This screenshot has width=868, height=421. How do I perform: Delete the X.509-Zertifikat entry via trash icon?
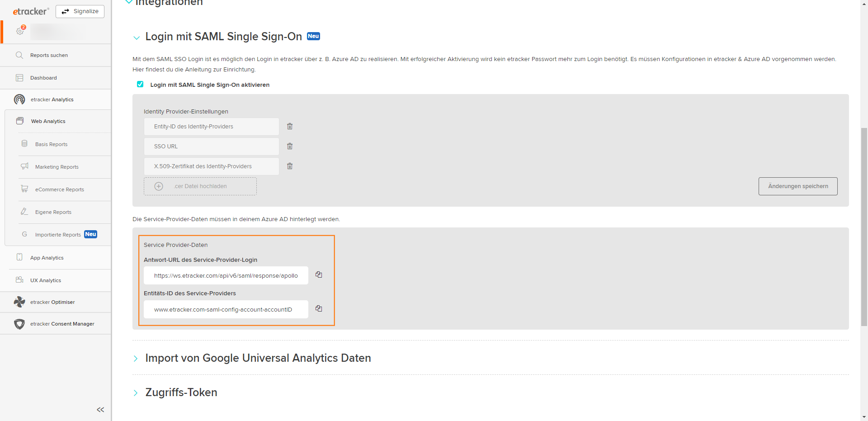tap(290, 166)
